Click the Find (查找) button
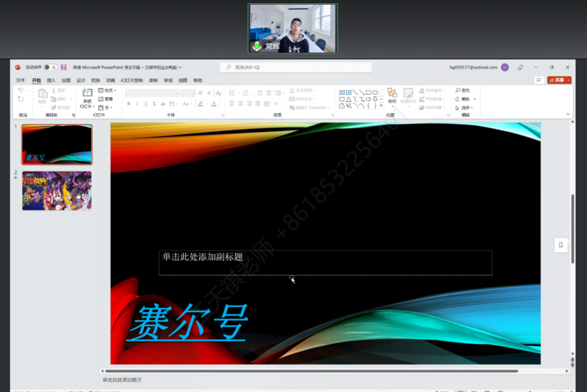Screen dimensions: 587x392 pyautogui.click(x=463, y=90)
